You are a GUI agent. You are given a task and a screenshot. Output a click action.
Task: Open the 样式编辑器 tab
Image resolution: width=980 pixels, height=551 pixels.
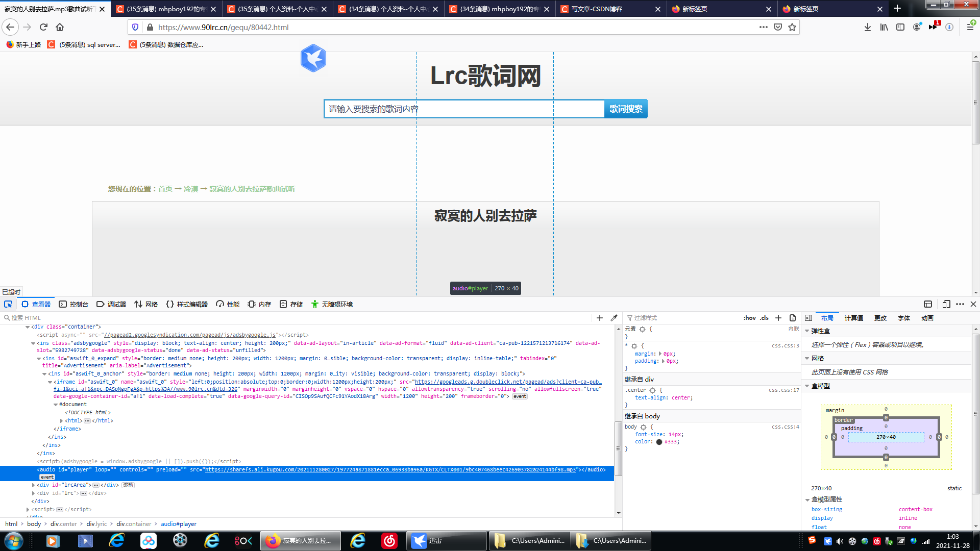point(187,304)
